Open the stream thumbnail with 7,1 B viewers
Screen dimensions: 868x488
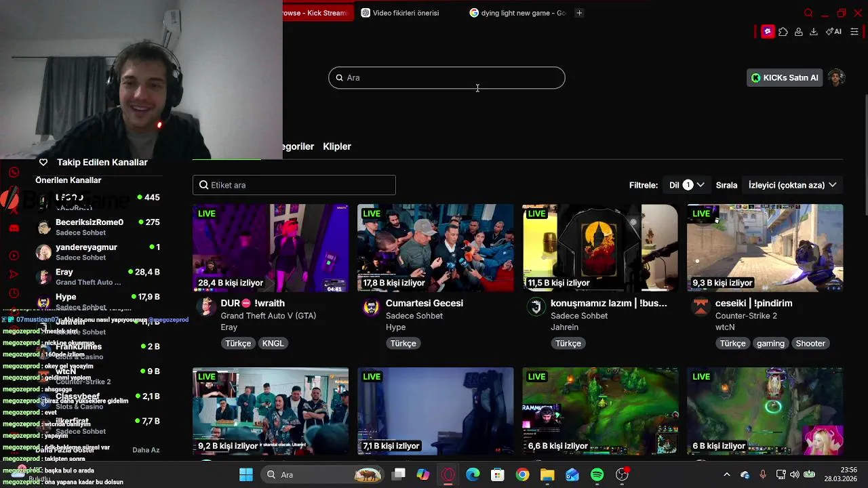(435, 411)
